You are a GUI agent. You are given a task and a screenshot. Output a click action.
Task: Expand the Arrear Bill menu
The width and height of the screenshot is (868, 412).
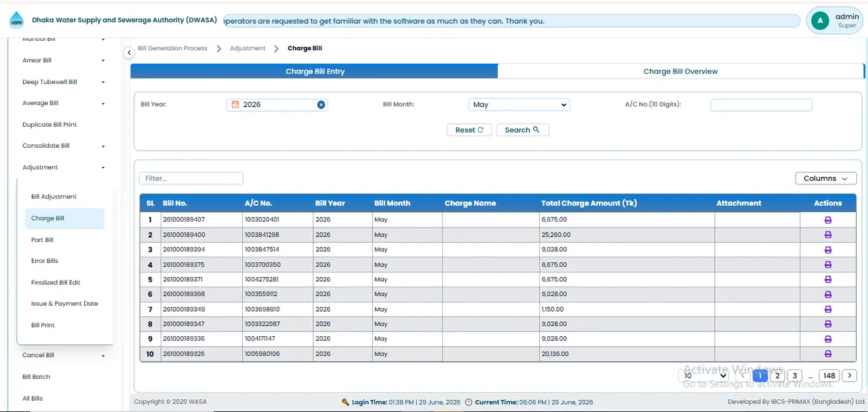pos(64,60)
